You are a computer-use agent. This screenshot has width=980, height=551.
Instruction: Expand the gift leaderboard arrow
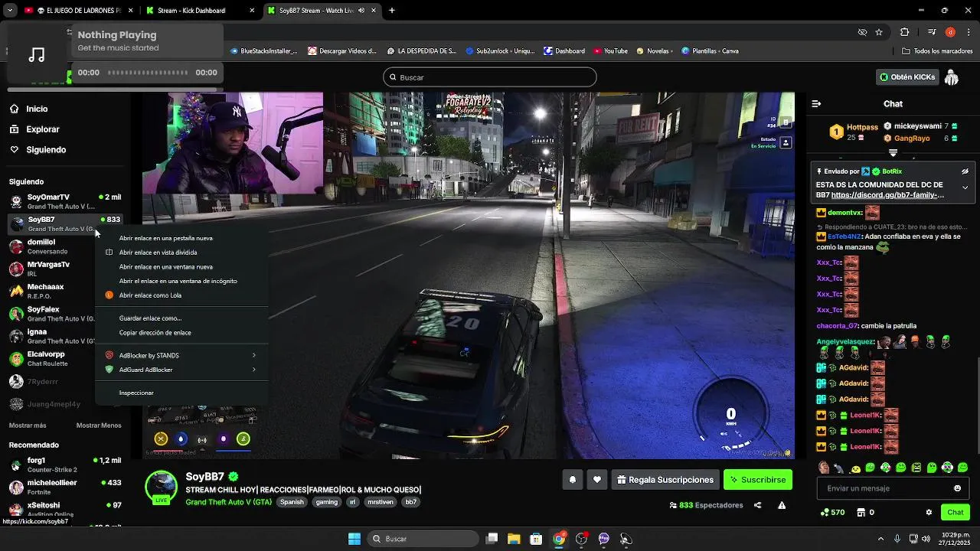[893, 153]
